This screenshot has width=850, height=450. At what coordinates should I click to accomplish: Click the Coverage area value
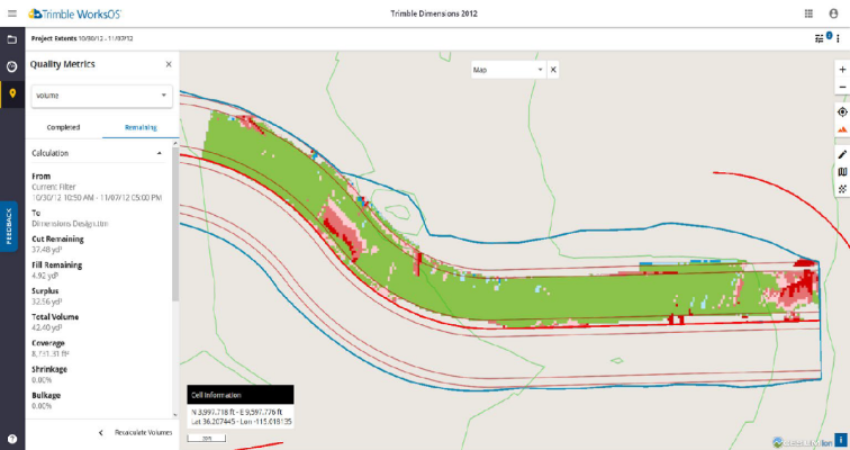(x=50, y=353)
